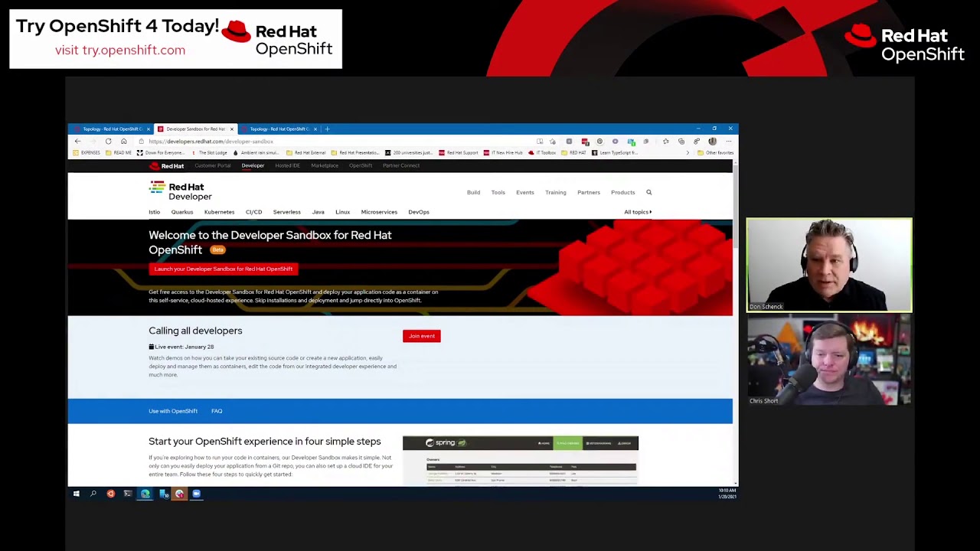The image size is (980, 551).
Task: Open Windows taskbar search
Action: pyautogui.click(x=93, y=494)
